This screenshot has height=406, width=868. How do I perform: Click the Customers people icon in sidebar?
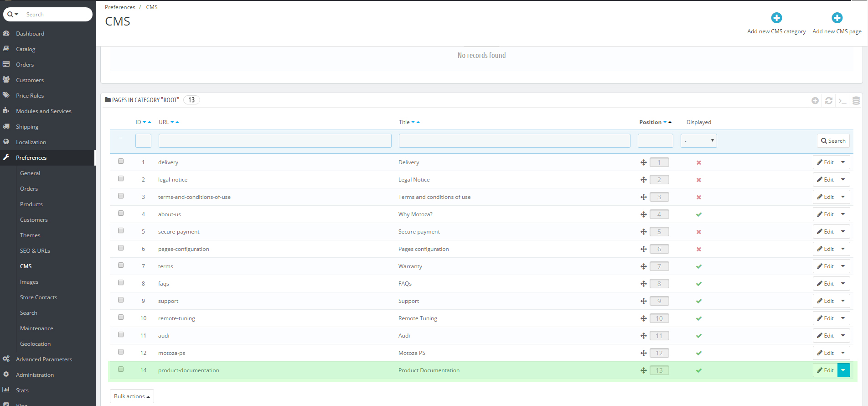click(x=6, y=80)
